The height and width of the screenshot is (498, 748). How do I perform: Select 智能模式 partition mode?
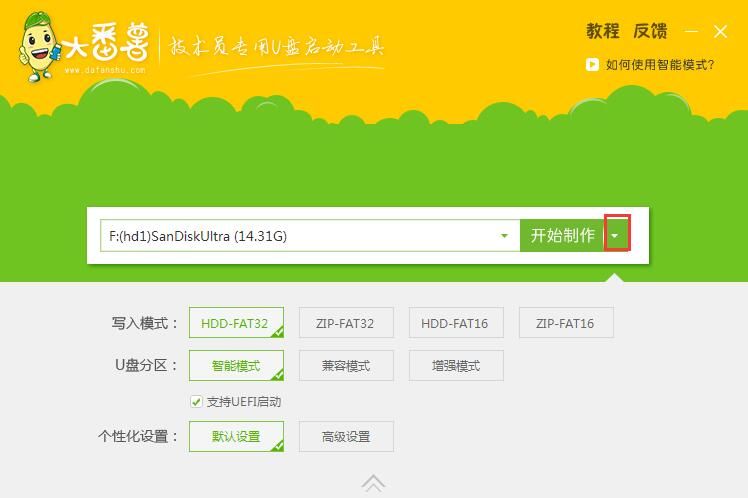point(236,366)
